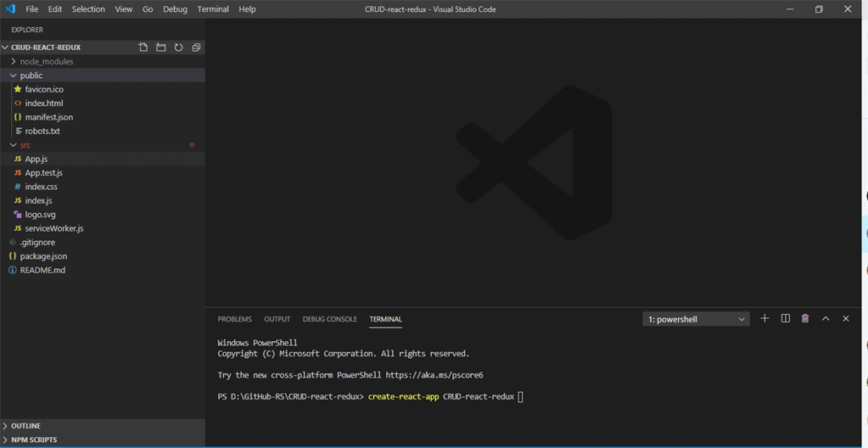Click the package.json braces icon

click(13, 256)
